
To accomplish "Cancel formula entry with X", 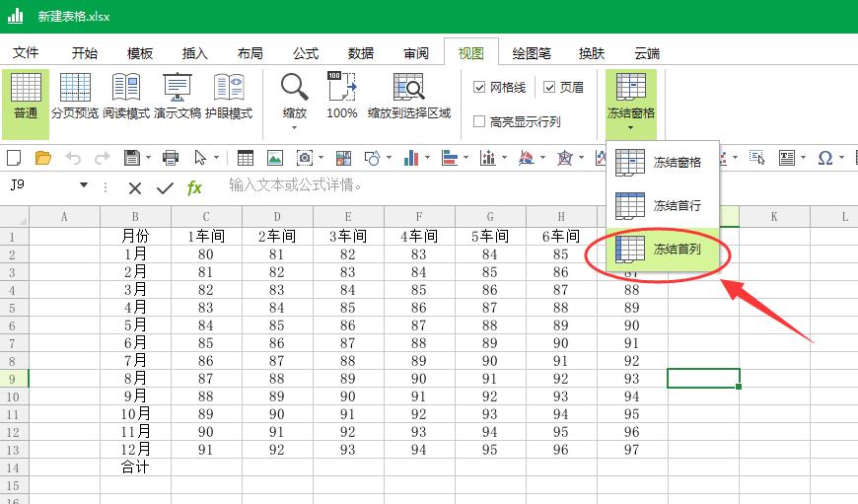I will pos(134,188).
